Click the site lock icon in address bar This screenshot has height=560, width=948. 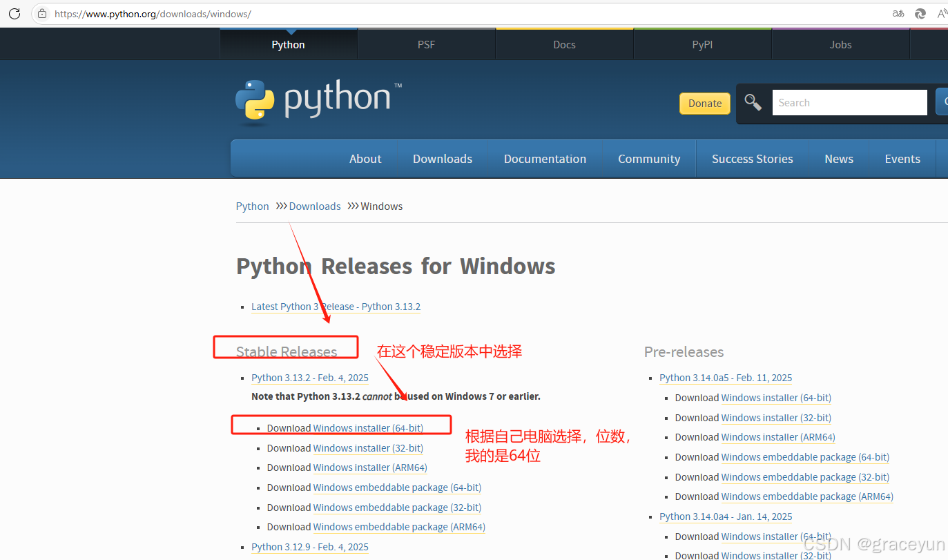coord(42,13)
